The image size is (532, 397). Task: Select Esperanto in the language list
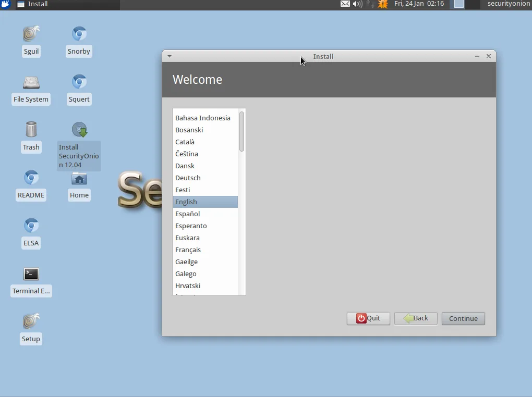pyautogui.click(x=205, y=226)
